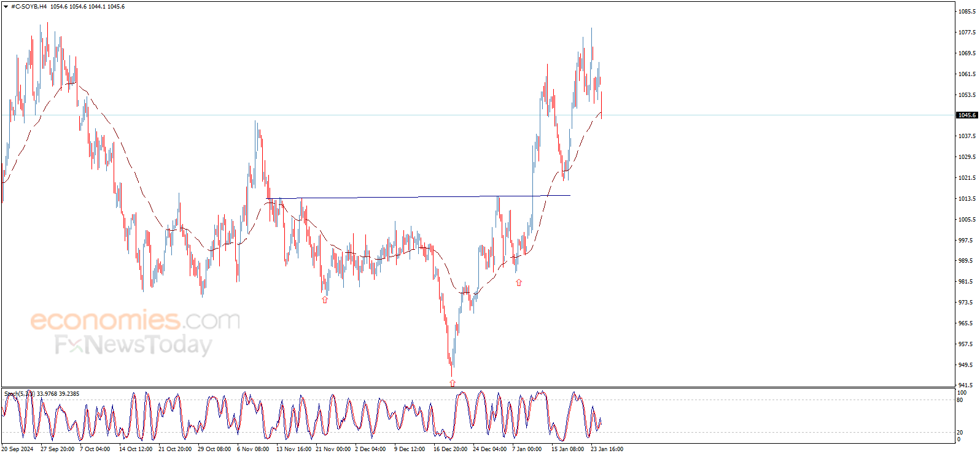Select the orange up arrow under January pullback
Image resolution: width=980 pixels, height=456 pixels.
click(519, 282)
